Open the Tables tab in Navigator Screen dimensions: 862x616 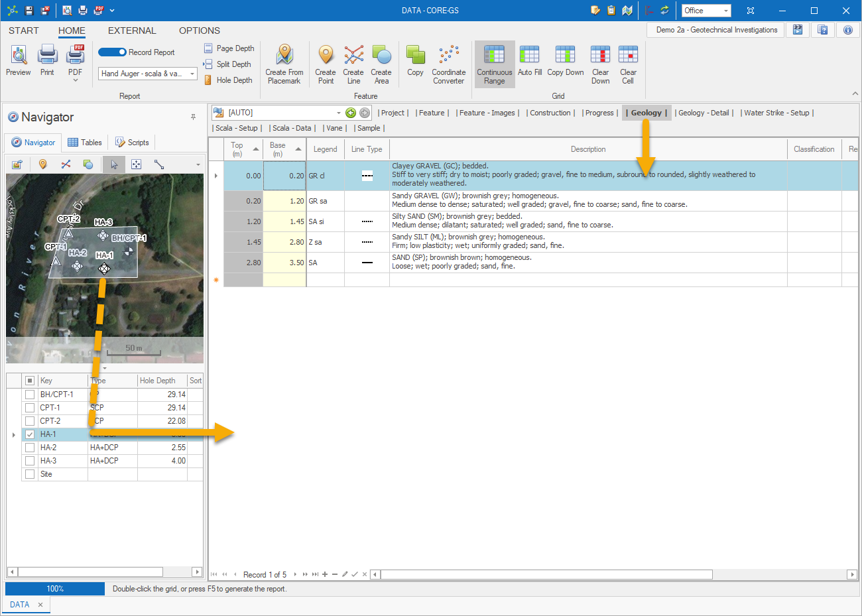85,143
